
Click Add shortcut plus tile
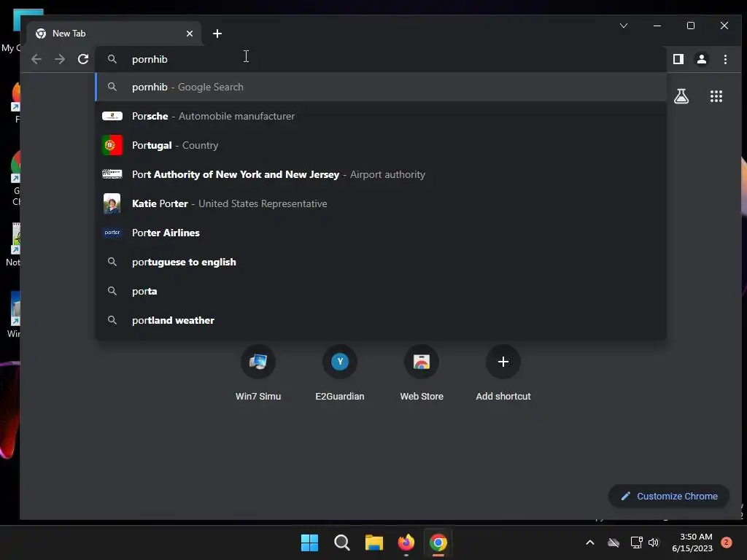click(503, 374)
